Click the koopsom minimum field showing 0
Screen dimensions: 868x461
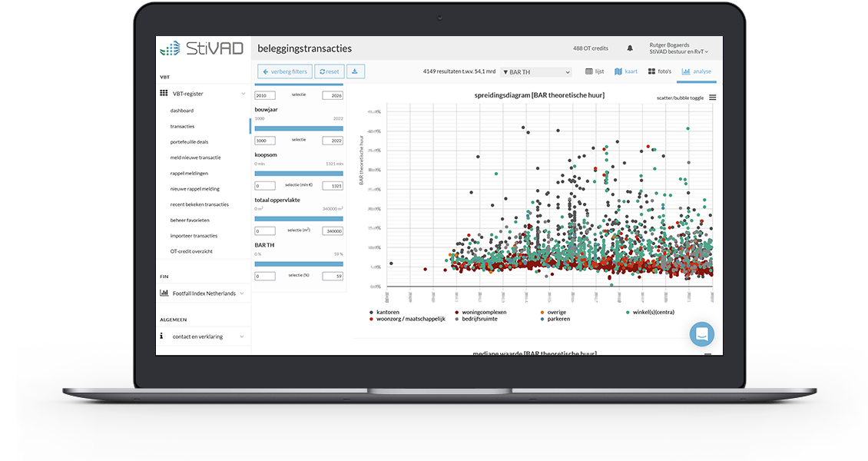coord(265,186)
